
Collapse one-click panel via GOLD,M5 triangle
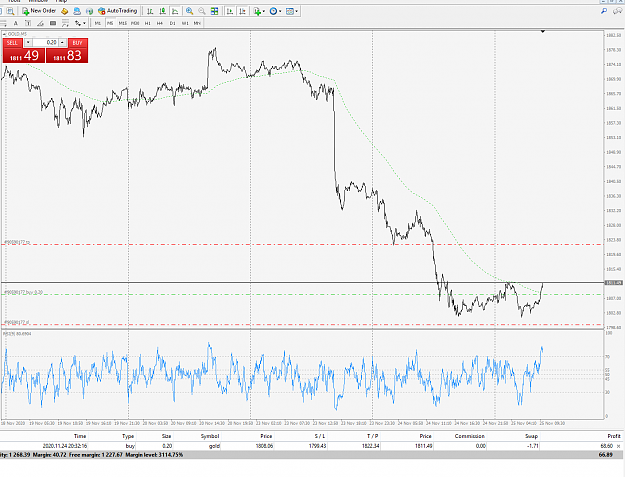coord(5,34)
